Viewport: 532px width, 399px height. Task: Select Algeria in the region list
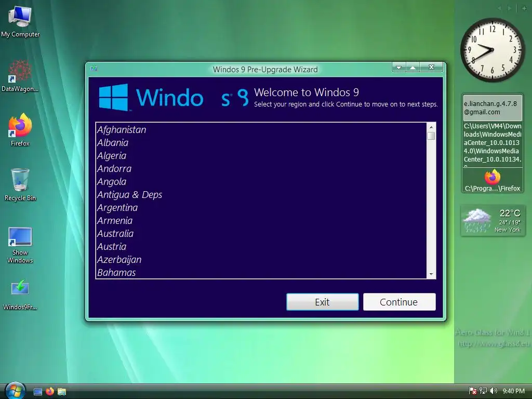[261, 155]
